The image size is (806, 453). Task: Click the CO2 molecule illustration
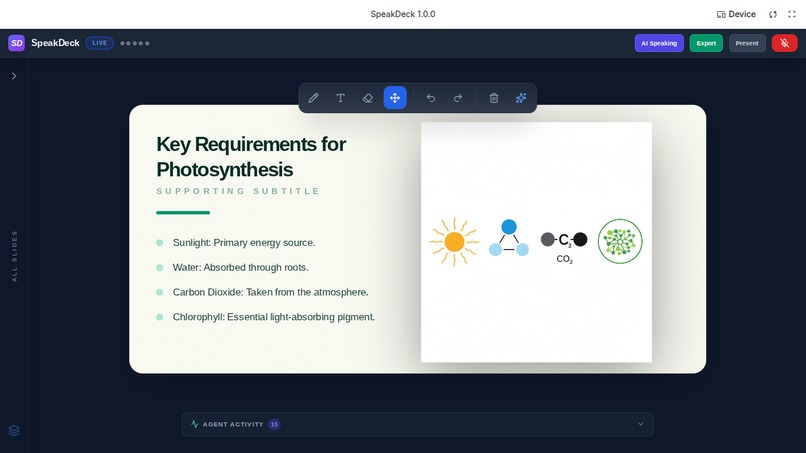[x=564, y=247]
